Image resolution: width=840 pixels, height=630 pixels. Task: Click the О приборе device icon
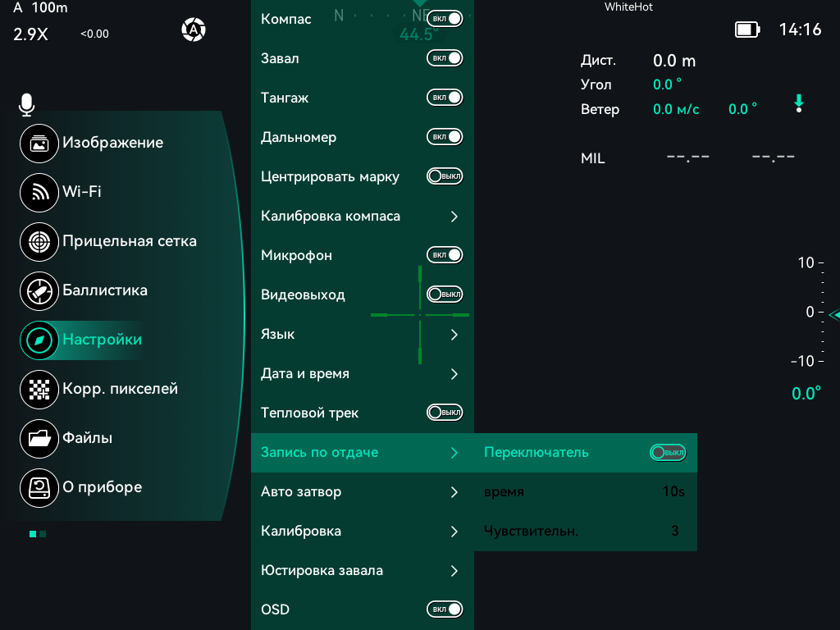pos(39,488)
